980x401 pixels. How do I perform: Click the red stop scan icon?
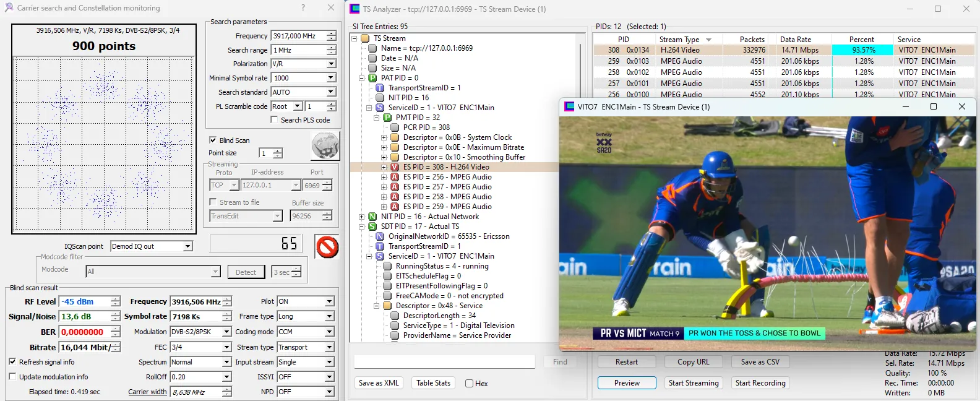327,247
